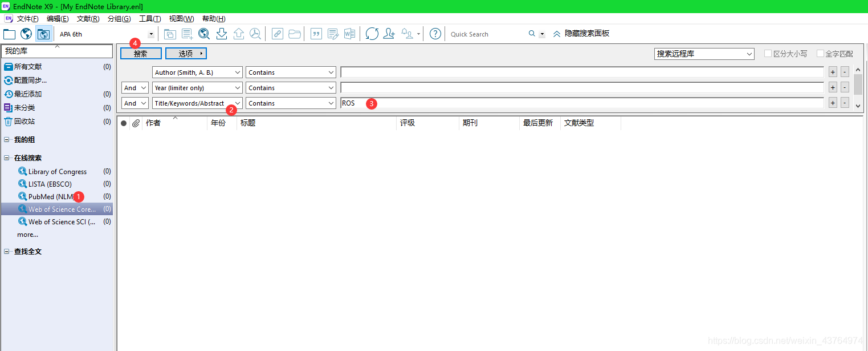Open Quick Search options dropdown arrow
Viewport: 868px width, 351px height.
[542, 34]
